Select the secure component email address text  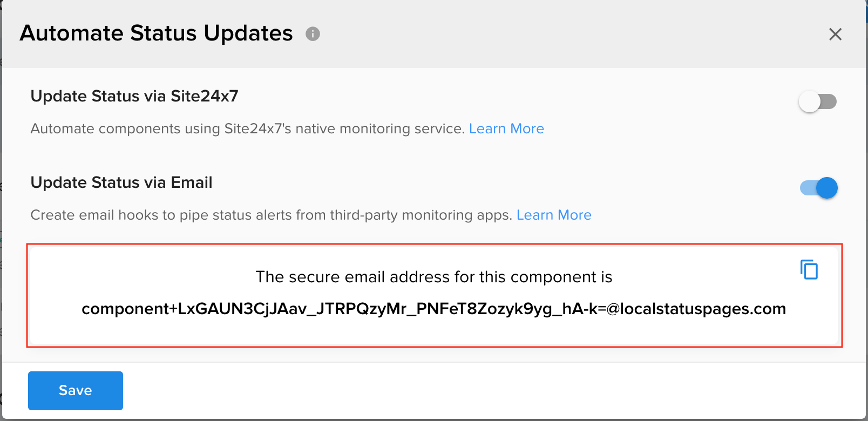tap(433, 309)
